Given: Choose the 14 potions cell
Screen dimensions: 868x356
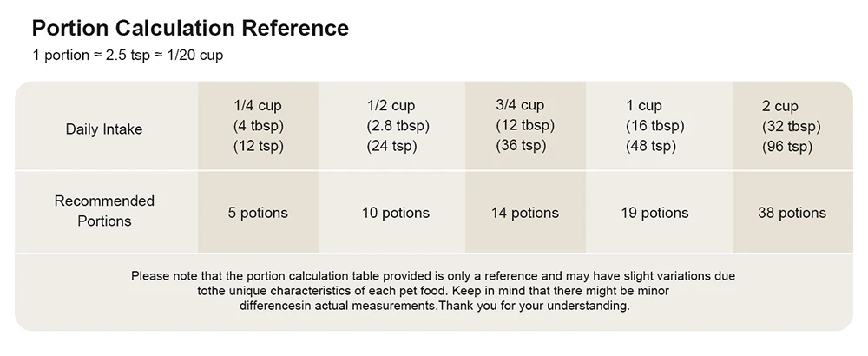Looking at the screenshot, I should tap(523, 213).
